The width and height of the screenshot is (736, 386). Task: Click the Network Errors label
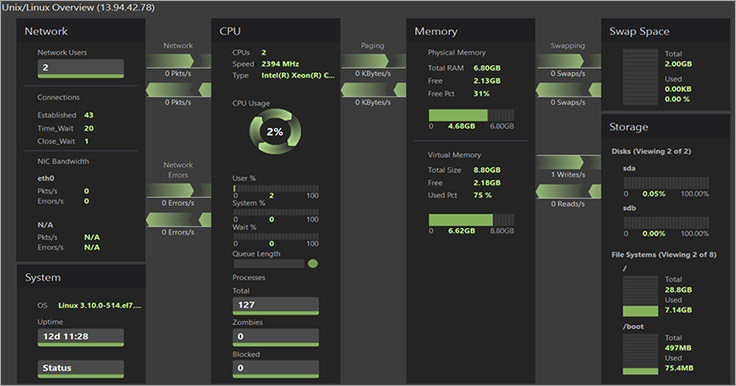coord(178,170)
